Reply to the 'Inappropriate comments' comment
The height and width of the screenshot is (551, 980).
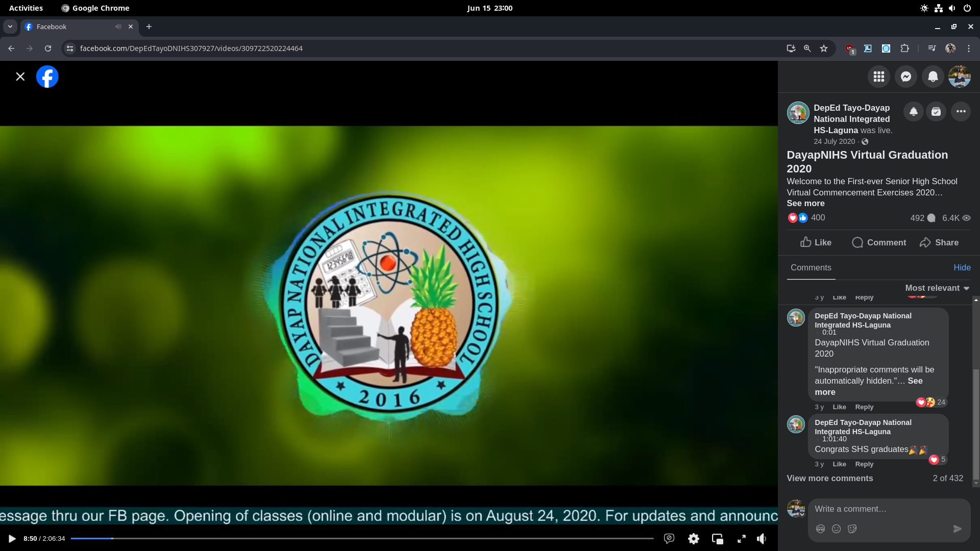(864, 407)
